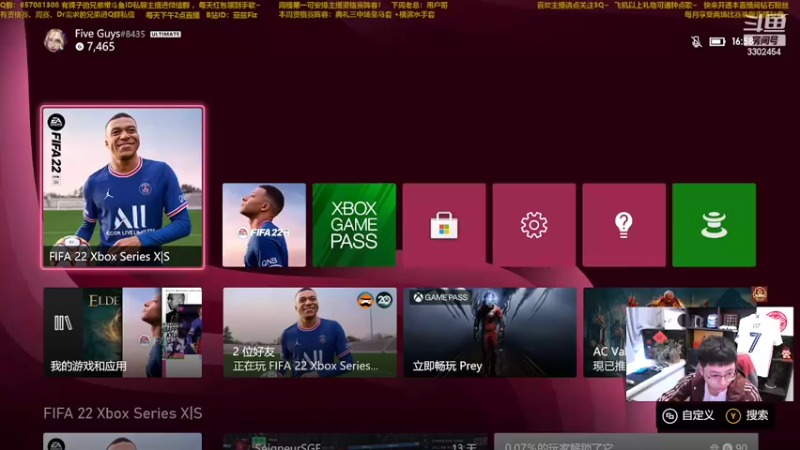Image resolution: width=800 pixels, height=450 pixels.
Task: Click the FIFA 22 Xbox Series X|S section heading
Action: 122,413
